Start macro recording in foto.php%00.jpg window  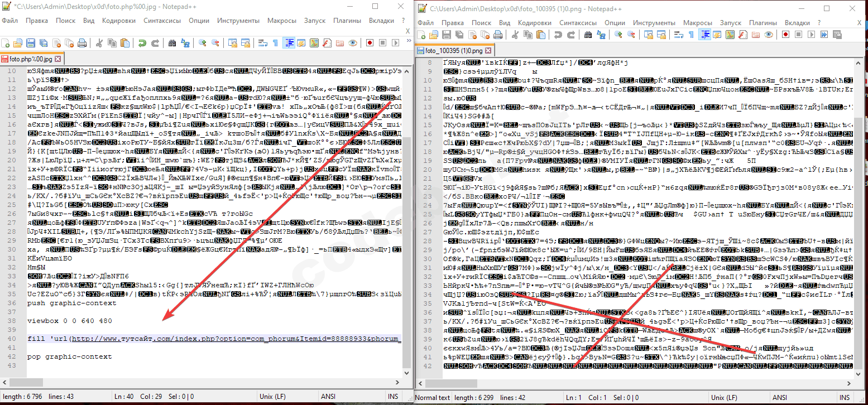369,43
